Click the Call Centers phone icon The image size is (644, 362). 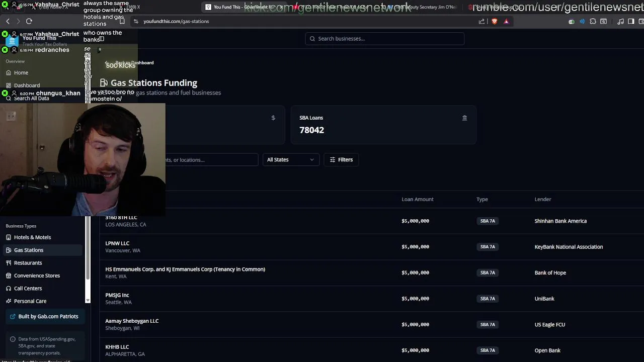point(9,289)
